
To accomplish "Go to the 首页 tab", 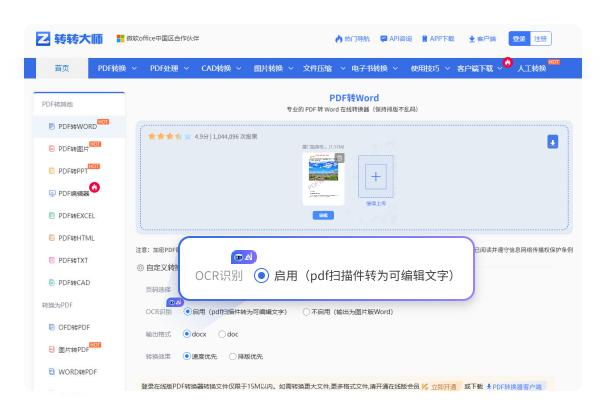I will coord(62,68).
